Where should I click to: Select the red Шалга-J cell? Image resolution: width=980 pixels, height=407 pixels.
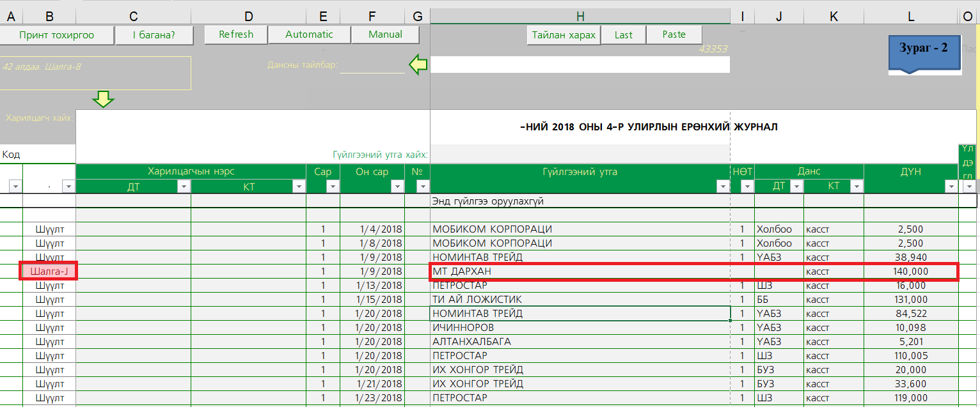pyautogui.click(x=49, y=272)
